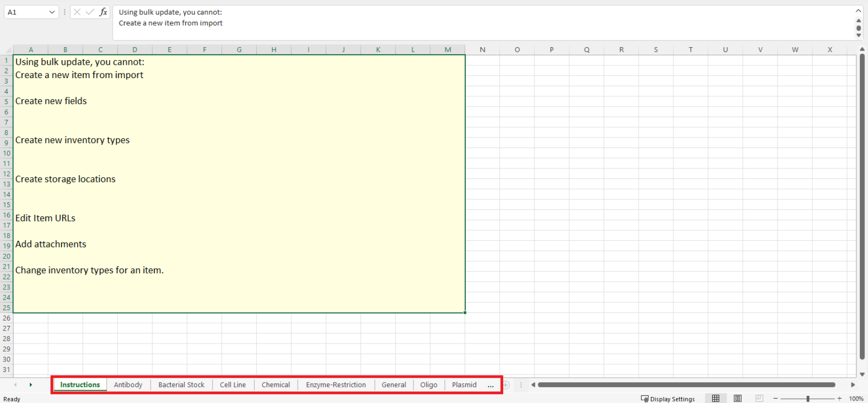This screenshot has height=403, width=868.
Task: Click the Select All corner triangle
Action: pyautogui.click(x=8, y=50)
